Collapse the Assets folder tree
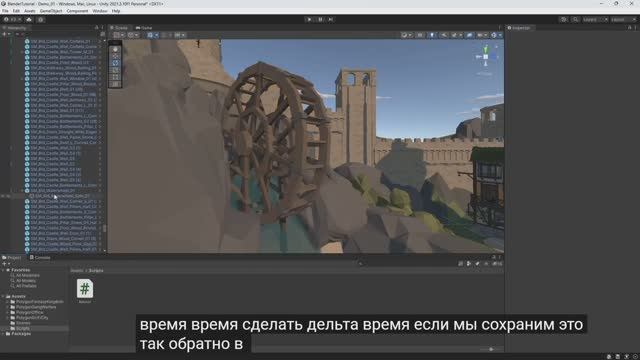640x360 pixels. pos(4,296)
